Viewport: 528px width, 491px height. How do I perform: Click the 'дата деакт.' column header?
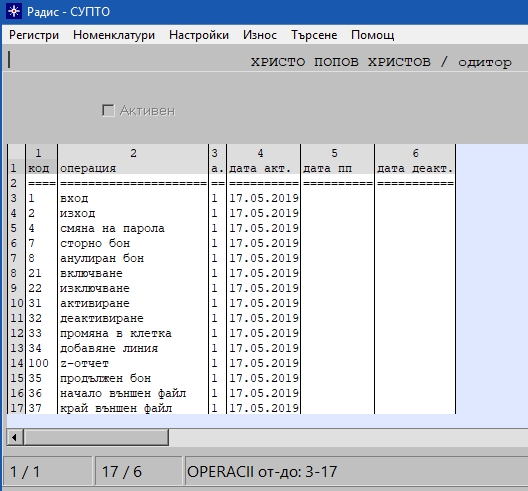pos(415,168)
